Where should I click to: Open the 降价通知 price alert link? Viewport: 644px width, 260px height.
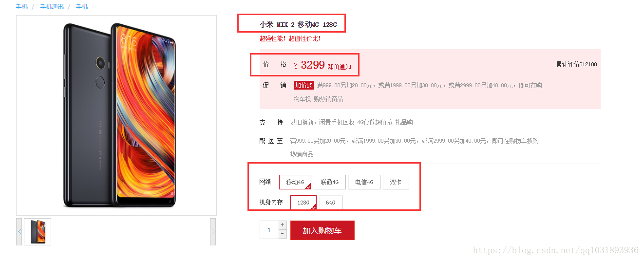(339, 67)
